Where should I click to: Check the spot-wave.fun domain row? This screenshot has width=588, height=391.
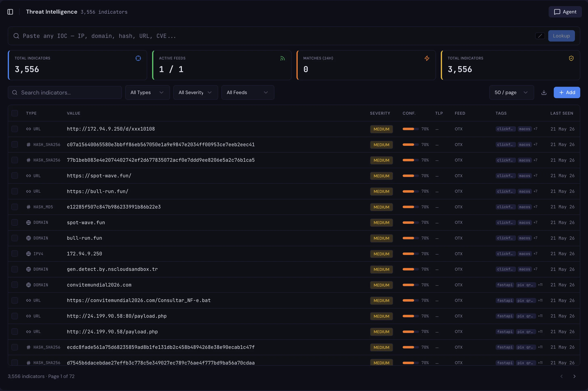coord(15,222)
